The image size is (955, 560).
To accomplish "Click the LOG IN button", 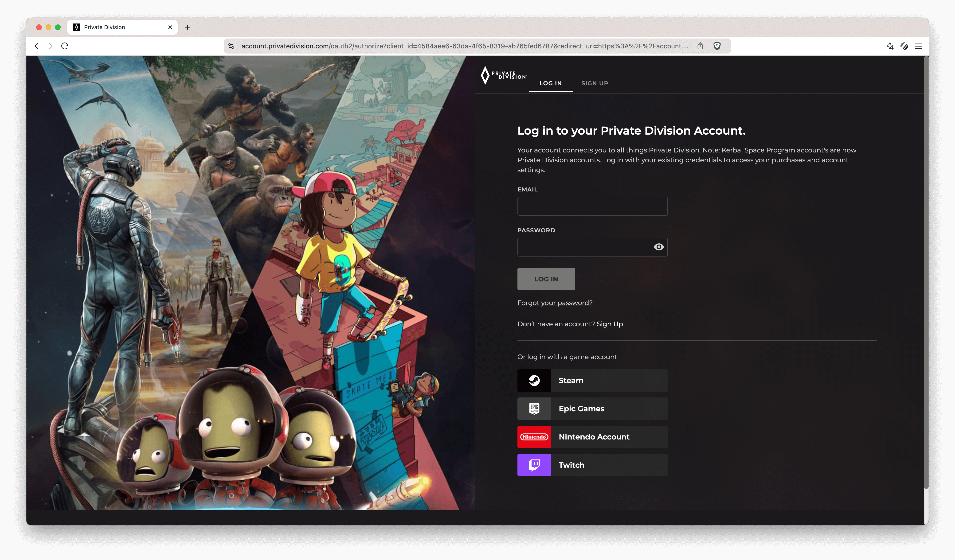I will [546, 279].
